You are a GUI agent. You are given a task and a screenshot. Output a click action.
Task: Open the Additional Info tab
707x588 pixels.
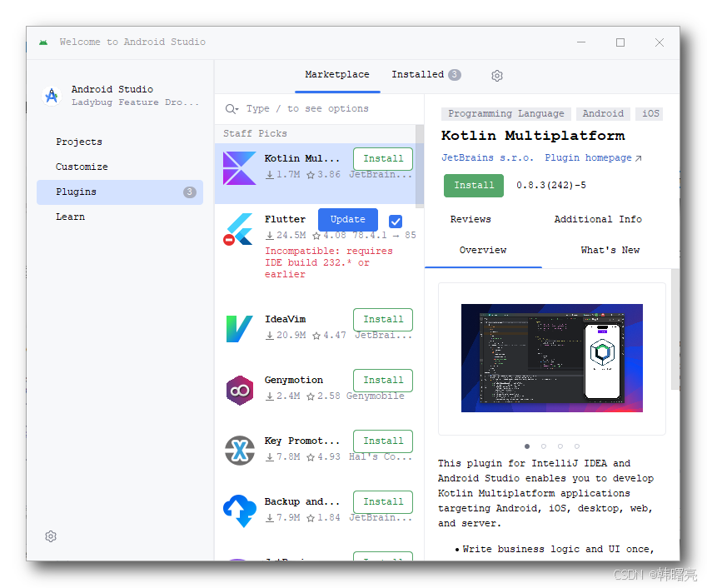598,219
